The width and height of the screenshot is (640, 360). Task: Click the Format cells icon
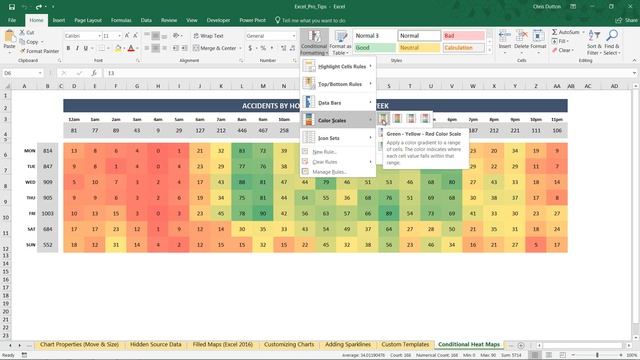pos(538,36)
